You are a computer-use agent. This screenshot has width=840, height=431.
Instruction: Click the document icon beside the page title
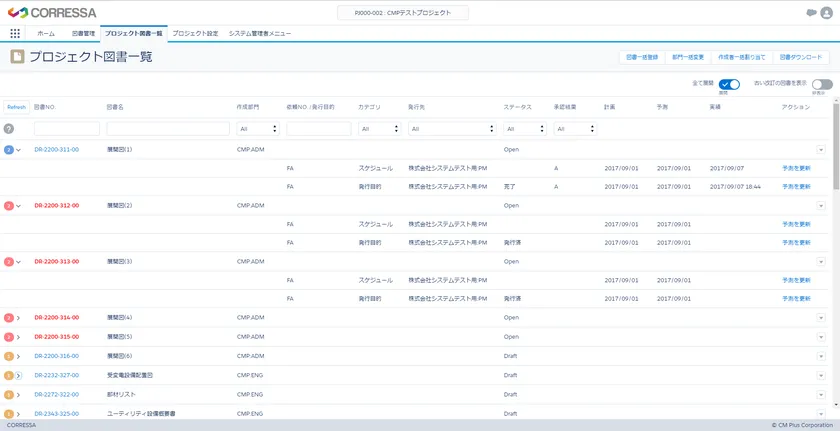coord(17,57)
